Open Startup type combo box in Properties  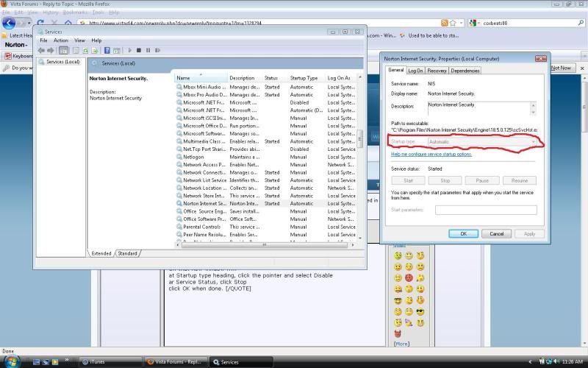pyautogui.click(x=482, y=142)
